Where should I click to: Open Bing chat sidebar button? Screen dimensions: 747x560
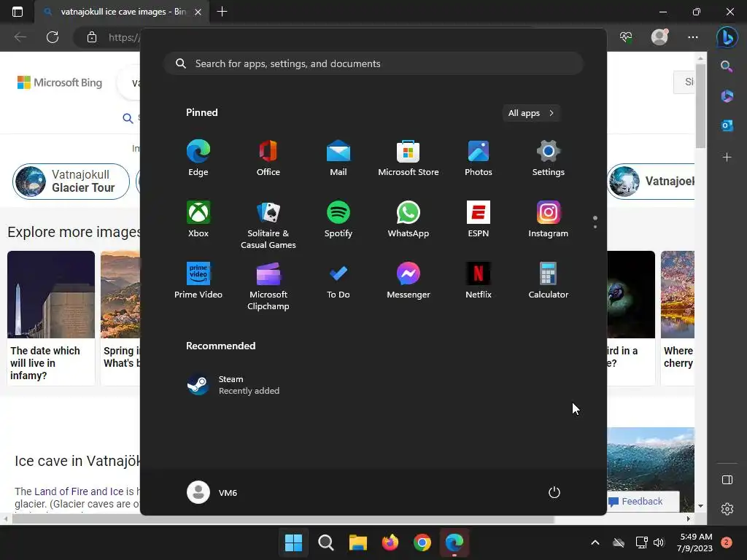[x=727, y=37]
